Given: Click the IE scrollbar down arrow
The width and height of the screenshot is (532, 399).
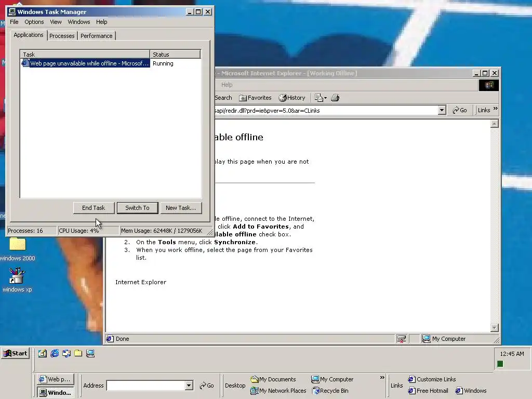Looking at the screenshot, I should click(495, 327).
